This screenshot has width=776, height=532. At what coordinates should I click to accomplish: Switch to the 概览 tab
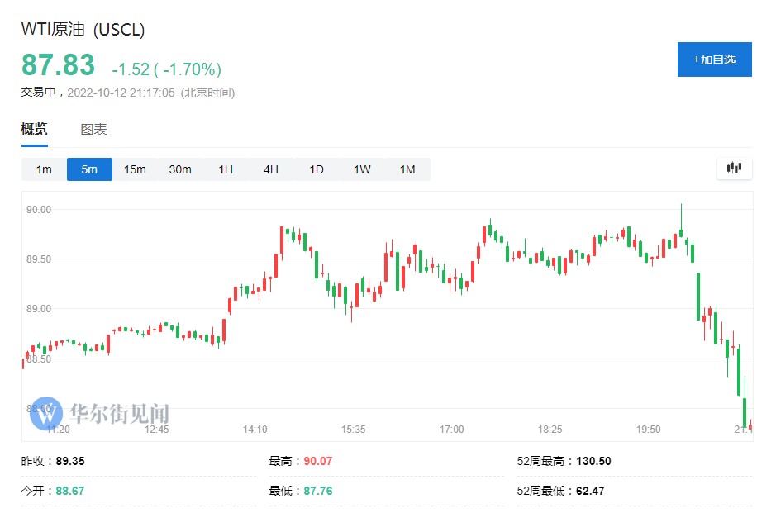34,130
